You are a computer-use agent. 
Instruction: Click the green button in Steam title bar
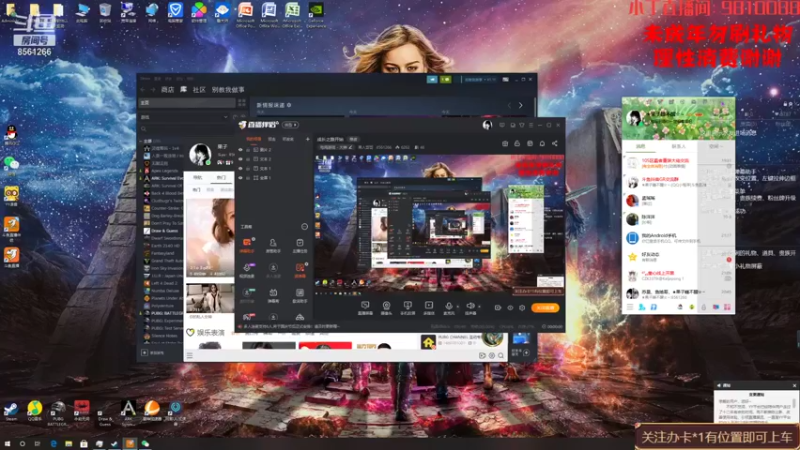(445, 80)
